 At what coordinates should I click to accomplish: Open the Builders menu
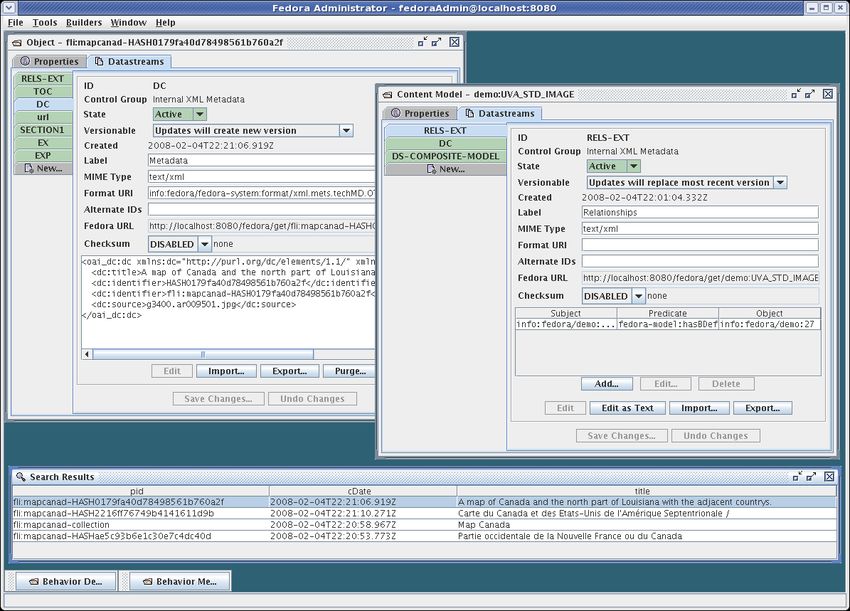tap(83, 22)
